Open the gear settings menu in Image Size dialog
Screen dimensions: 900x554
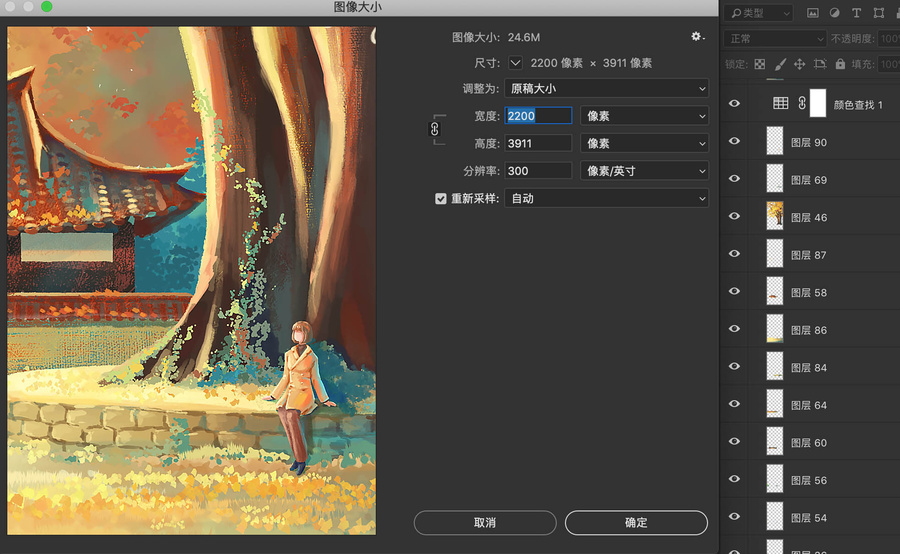tap(697, 37)
